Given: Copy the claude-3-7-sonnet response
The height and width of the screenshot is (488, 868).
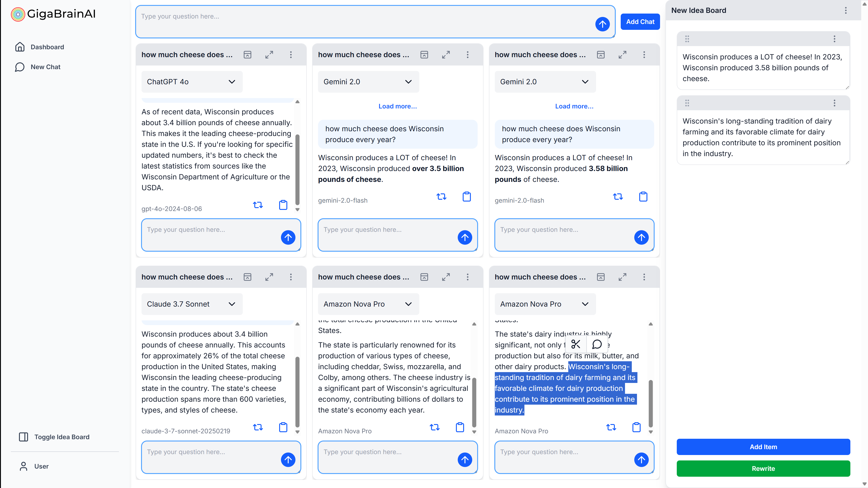Looking at the screenshot, I should [x=283, y=427].
